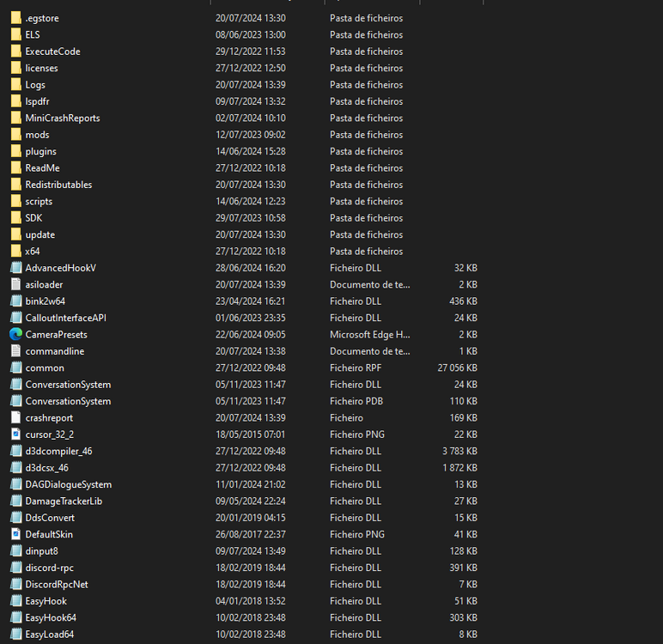
Task: Select the d3dcsx_46 file name
Action: coord(47,468)
